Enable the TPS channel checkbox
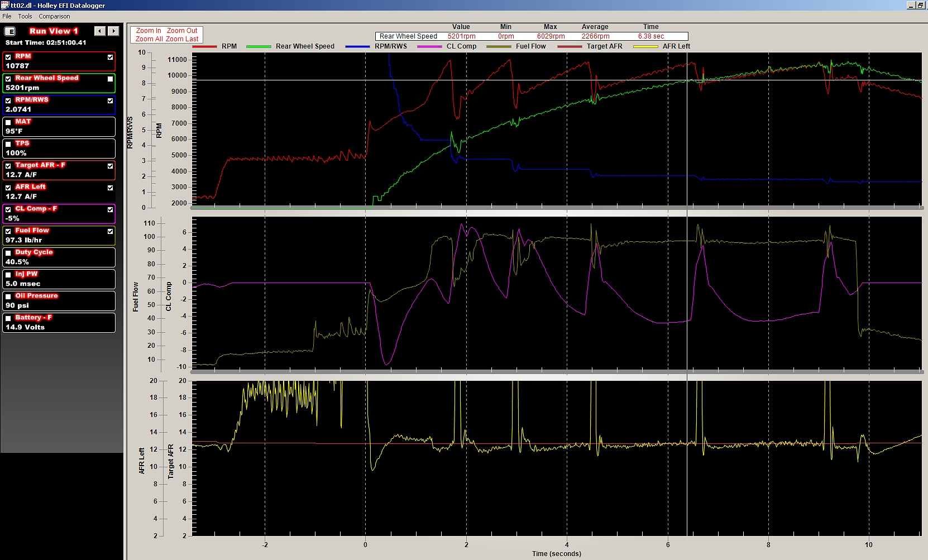The width and height of the screenshot is (928, 560). coord(8,144)
